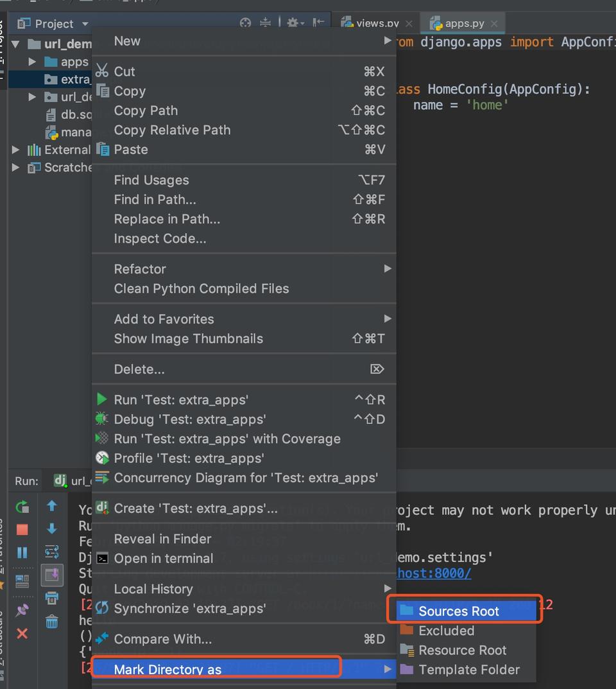The height and width of the screenshot is (689, 616).
Task: Expand External Libraries node
Action: (16, 150)
